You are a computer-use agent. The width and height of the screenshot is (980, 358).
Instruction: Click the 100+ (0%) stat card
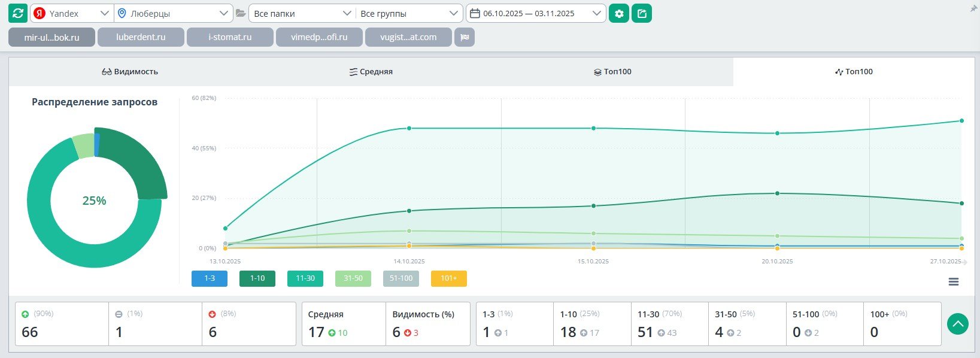click(902, 324)
